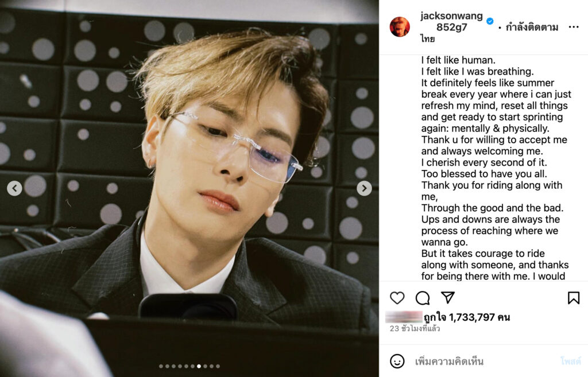The height and width of the screenshot is (377, 588).
Task: Open comments via speech bubble icon
Action: (423, 298)
